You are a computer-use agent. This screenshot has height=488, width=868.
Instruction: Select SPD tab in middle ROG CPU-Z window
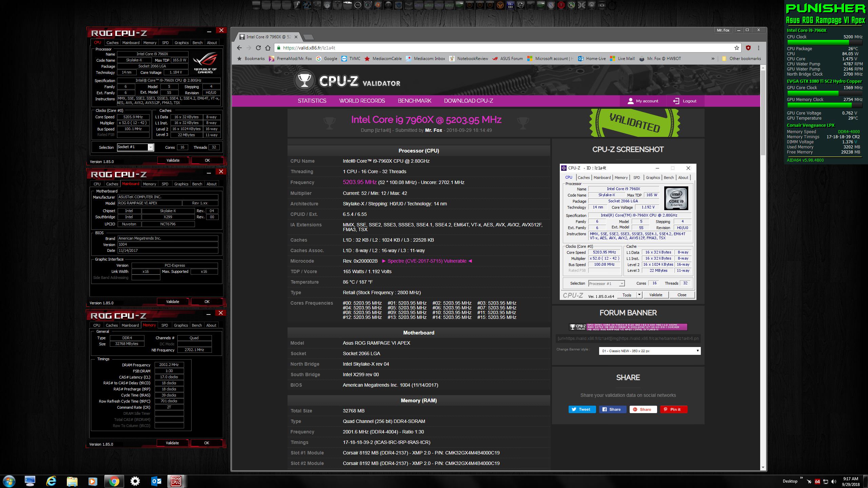[165, 184]
